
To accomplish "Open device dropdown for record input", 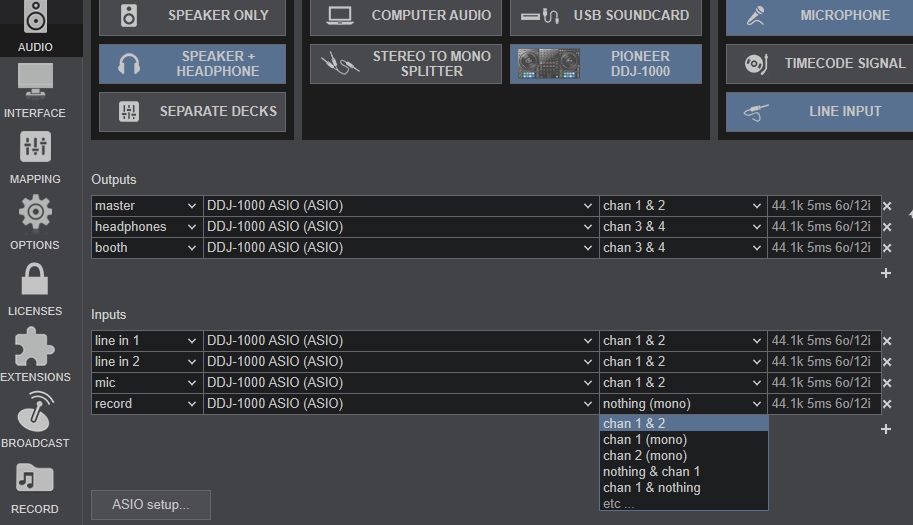I will [401, 403].
